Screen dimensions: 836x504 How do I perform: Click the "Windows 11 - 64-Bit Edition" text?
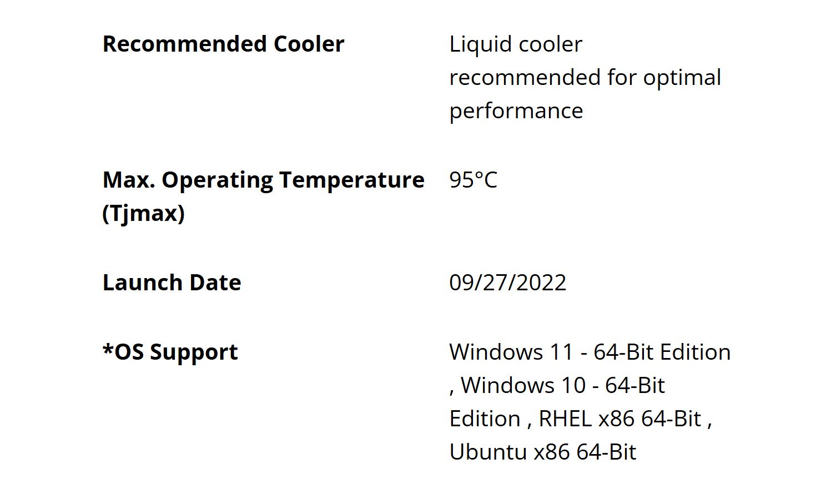tap(590, 352)
